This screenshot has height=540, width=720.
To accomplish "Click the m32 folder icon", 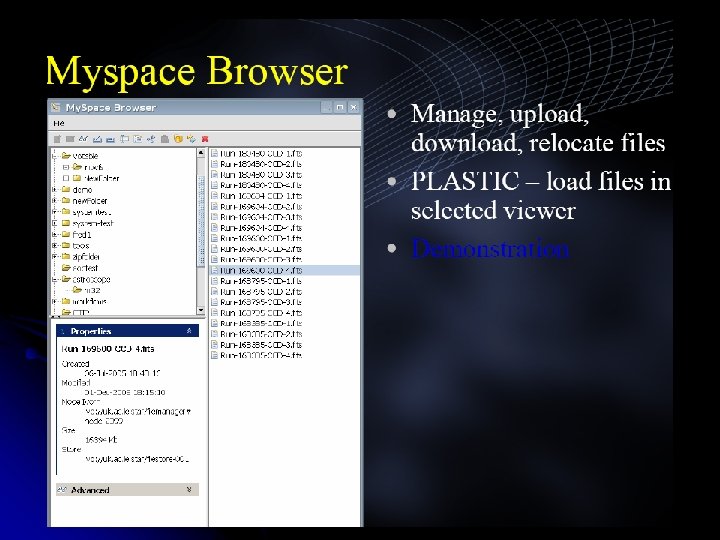I will [x=77, y=290].
